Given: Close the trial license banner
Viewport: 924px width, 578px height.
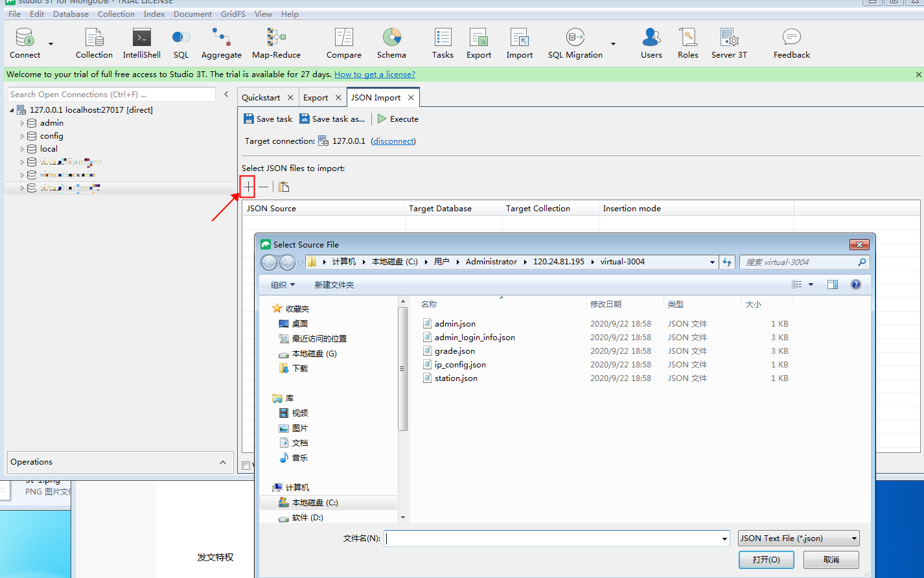Looking at the screenshot, I should tap(918, 75).
